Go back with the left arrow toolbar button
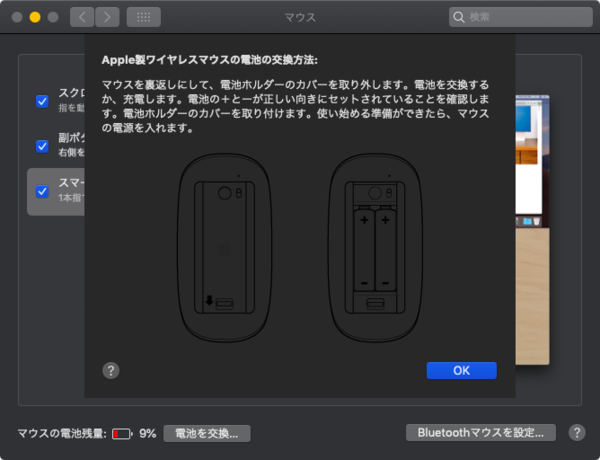600x460 pixels. [x=82, y=17]
